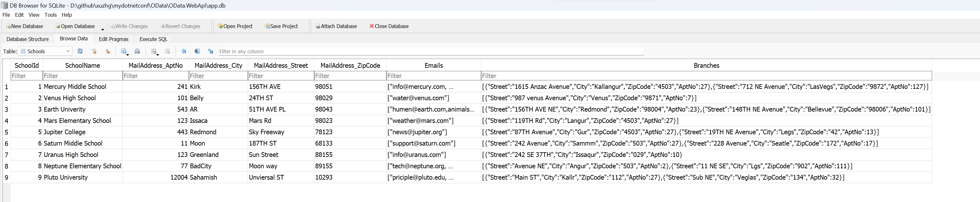This screenshot has width=980, height=202.
Task: Select the Saturn Middle School cell
Action: [83, 143]
